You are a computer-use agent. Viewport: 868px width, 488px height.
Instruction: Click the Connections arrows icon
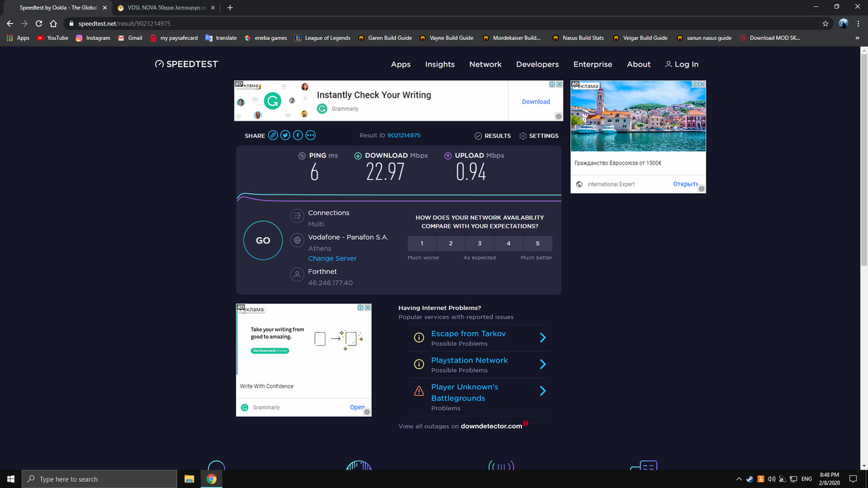(296, 216)
